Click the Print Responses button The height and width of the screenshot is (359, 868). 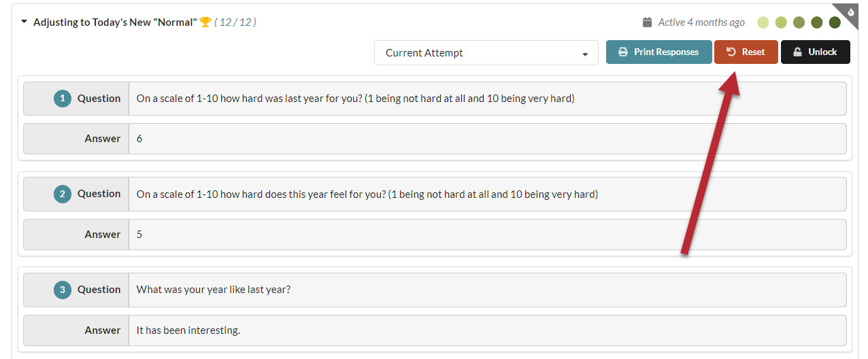point(659,52)
